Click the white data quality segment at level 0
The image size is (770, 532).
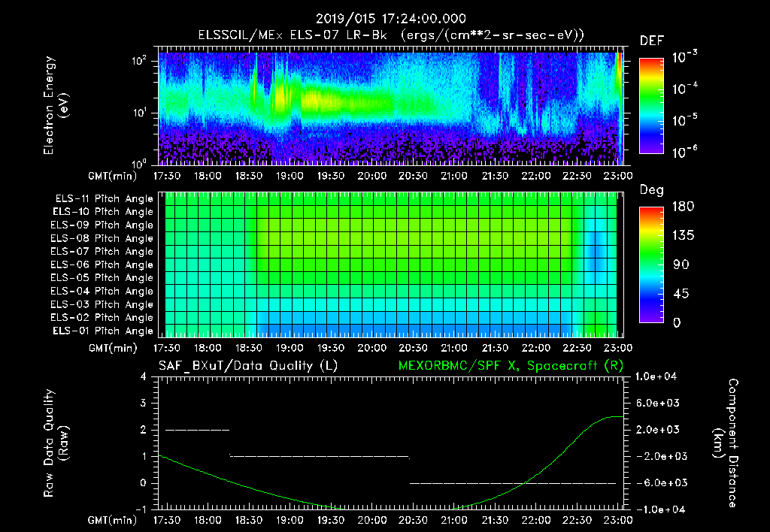point(513,483)
